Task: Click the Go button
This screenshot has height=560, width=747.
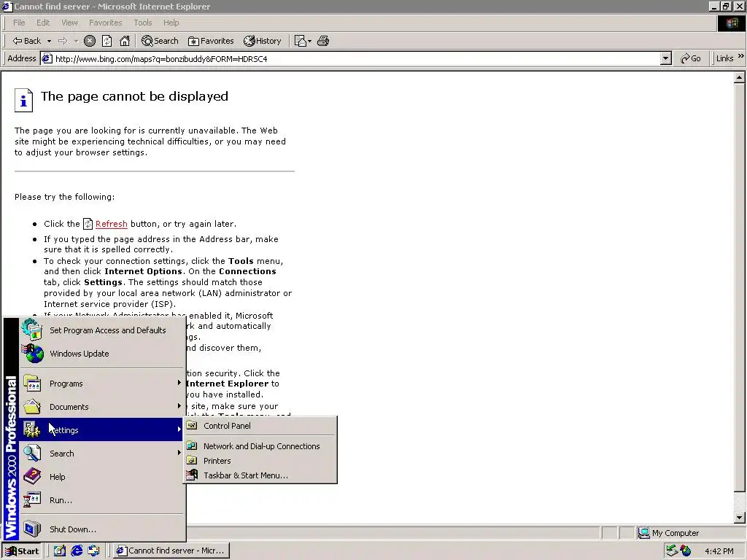Action: click(690, 58)
